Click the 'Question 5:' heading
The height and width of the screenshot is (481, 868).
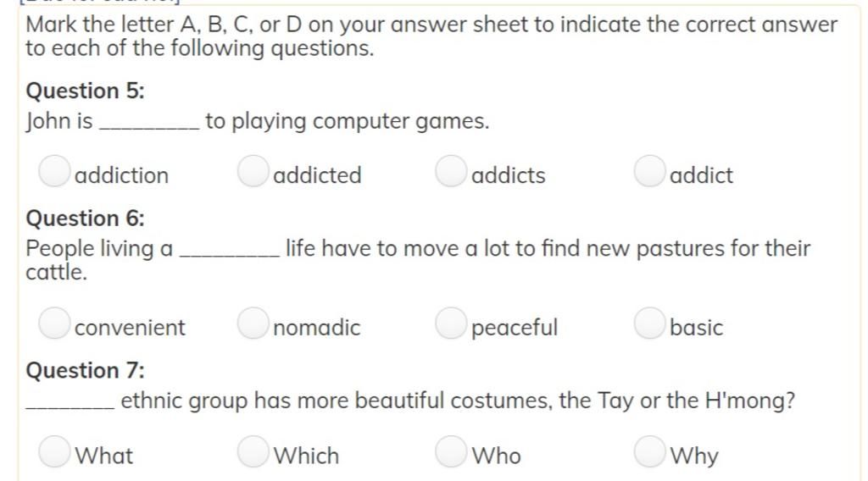click(x=86, y=91)
